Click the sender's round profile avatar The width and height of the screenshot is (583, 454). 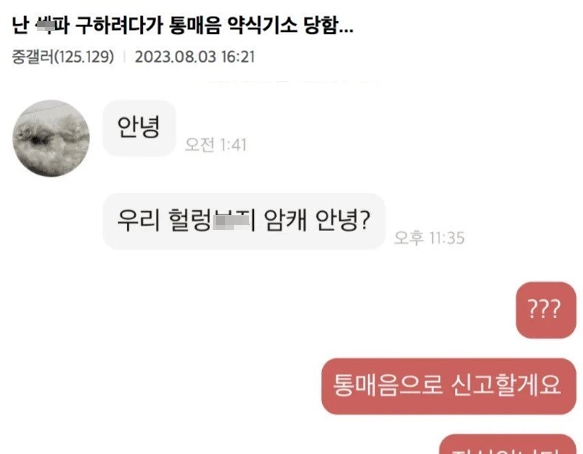pos(51,138)
